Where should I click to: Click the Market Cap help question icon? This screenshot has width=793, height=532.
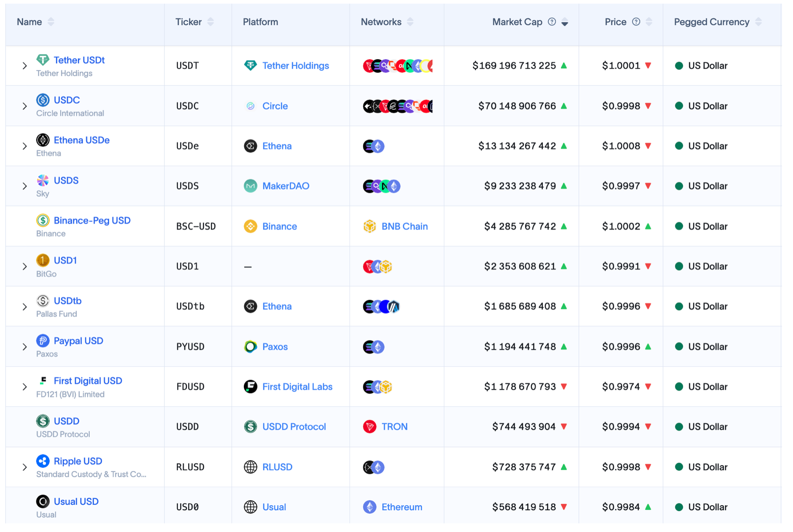click(552, 22)
